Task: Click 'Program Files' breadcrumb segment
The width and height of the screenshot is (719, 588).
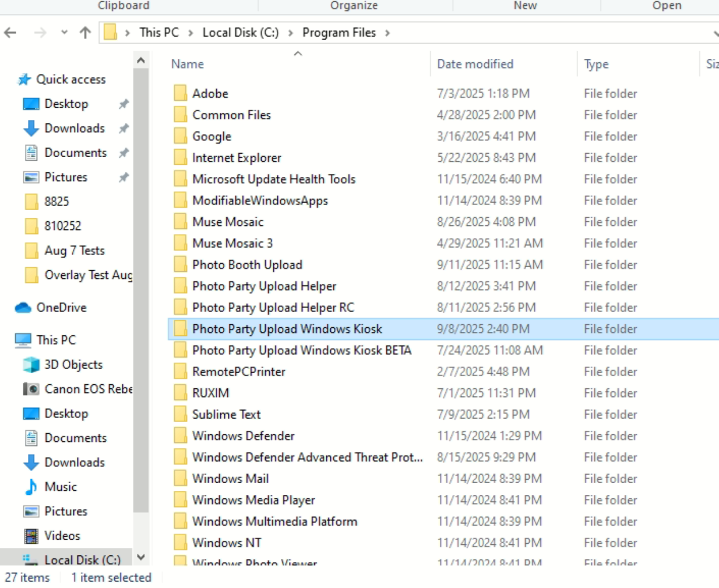Action: 339,33
